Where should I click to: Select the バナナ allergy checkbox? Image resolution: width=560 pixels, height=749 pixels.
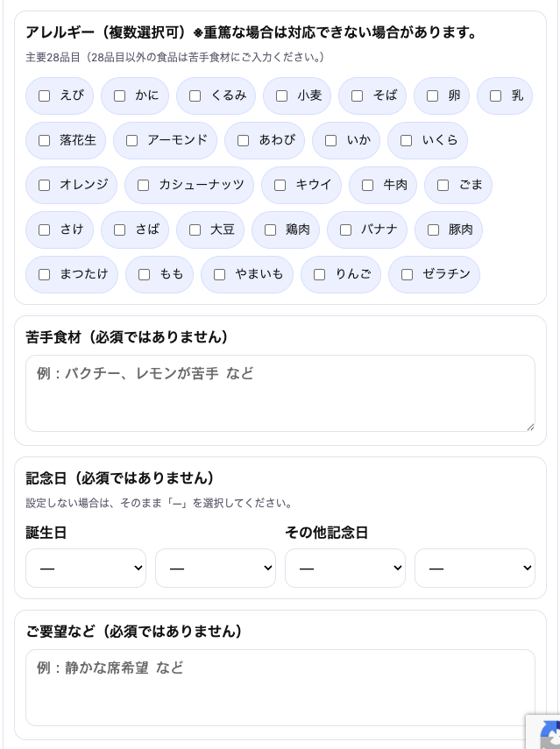pos(346,230)
